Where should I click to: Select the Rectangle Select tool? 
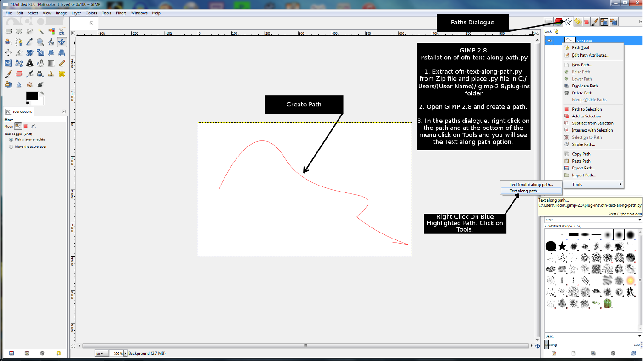[x=8, y=31]
